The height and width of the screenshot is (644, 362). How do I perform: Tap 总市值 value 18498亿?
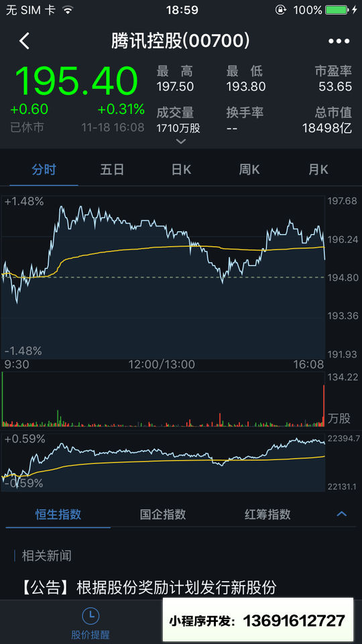[x=327, y=129]
